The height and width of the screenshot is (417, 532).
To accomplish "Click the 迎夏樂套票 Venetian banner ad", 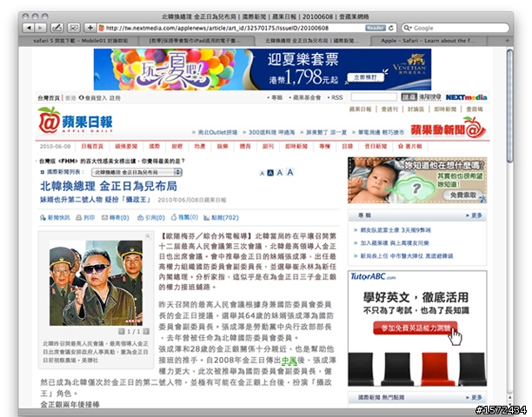I will point(263,69).
